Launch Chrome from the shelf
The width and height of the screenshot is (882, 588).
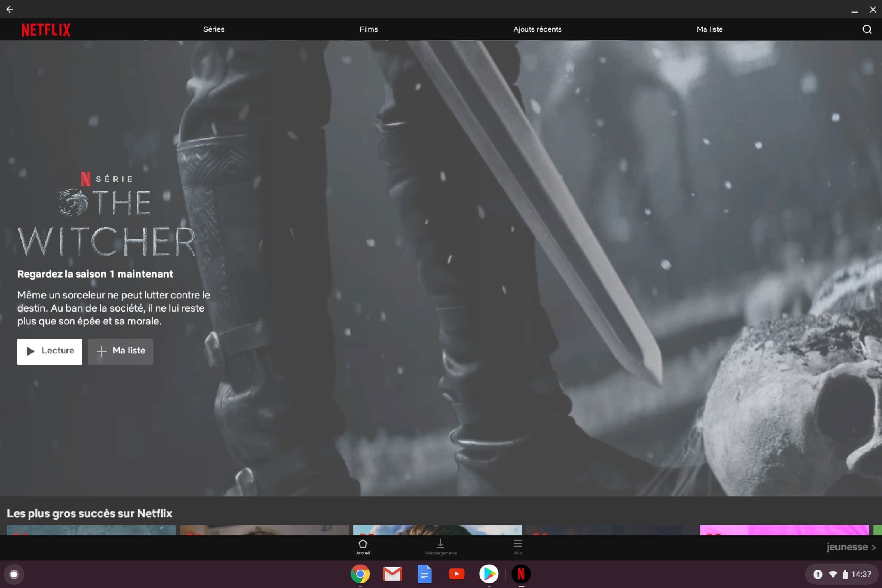(360, 574)
